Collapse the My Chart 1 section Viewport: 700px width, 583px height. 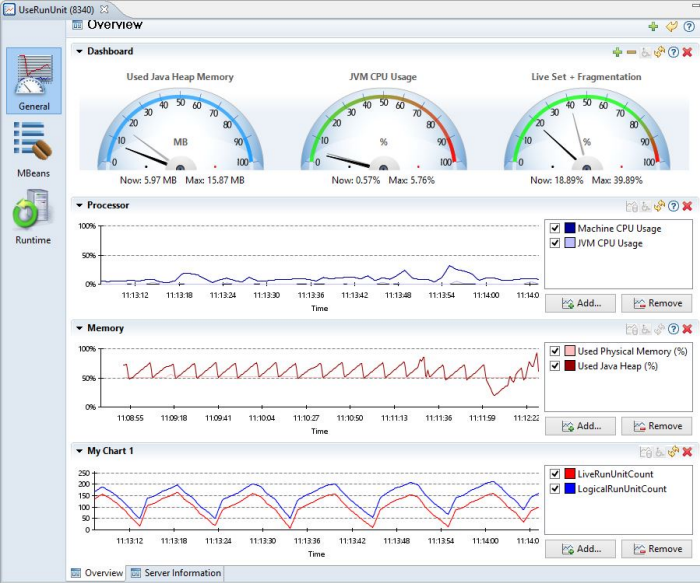(80, 452)
